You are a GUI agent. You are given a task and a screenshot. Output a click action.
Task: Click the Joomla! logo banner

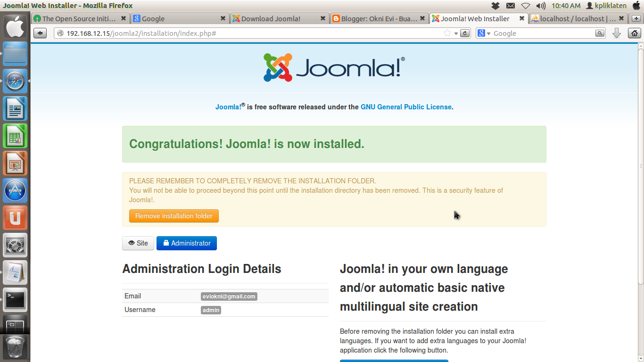(334, 67)
